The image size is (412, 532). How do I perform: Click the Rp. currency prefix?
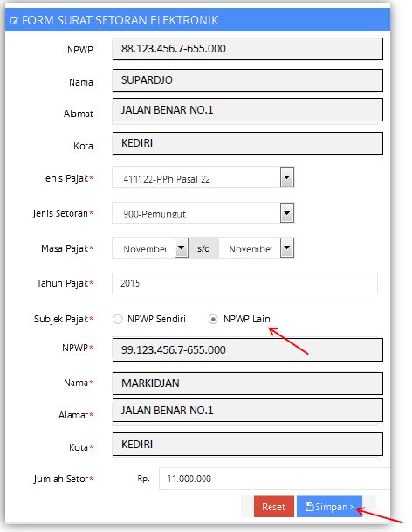tap(143, 479)
